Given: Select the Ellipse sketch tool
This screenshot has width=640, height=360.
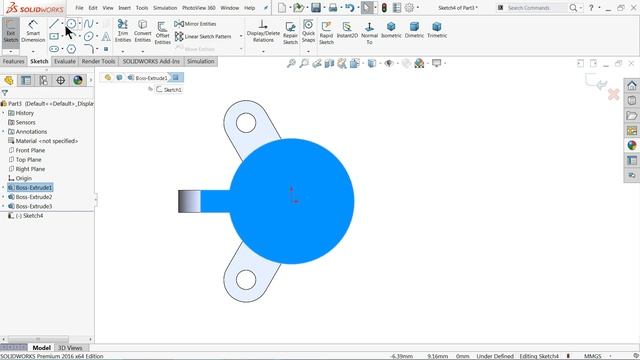Looking at the screenshot, I should [88, 36].
